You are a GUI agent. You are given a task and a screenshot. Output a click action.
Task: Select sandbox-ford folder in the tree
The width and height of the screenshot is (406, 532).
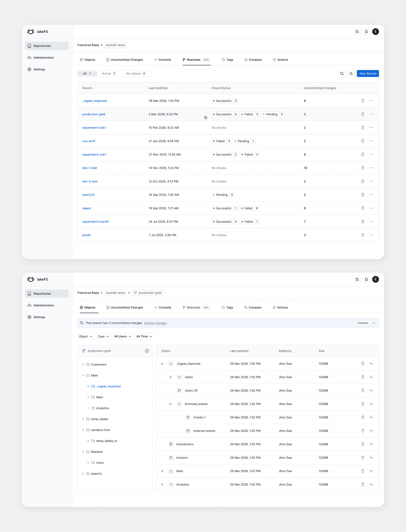(x=100, y=430)
